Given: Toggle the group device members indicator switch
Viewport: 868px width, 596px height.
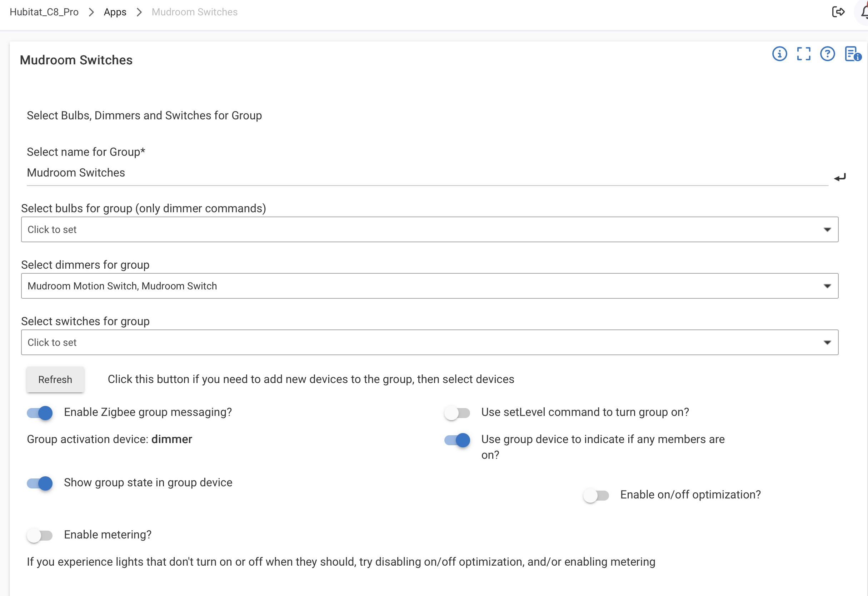Looking at the screenshot, I should 457,440.
